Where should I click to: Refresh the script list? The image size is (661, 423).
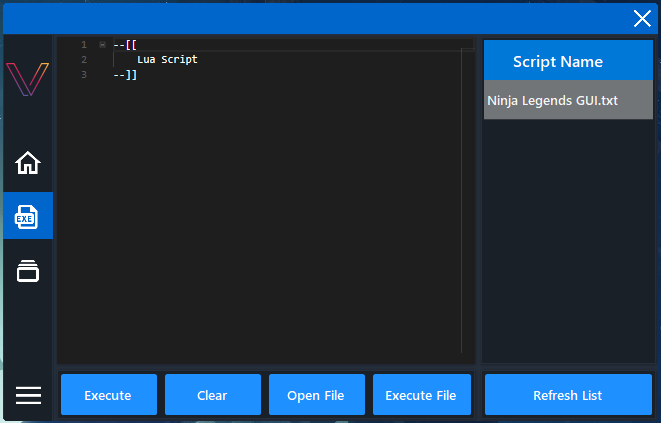(x=568, y=395)
